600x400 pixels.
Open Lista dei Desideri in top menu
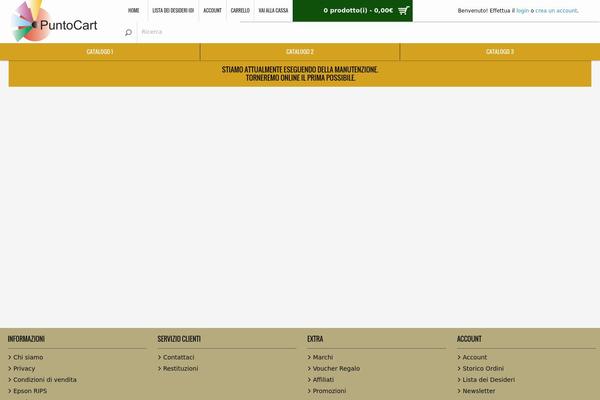pyautogui.click(x=173, y=10)
